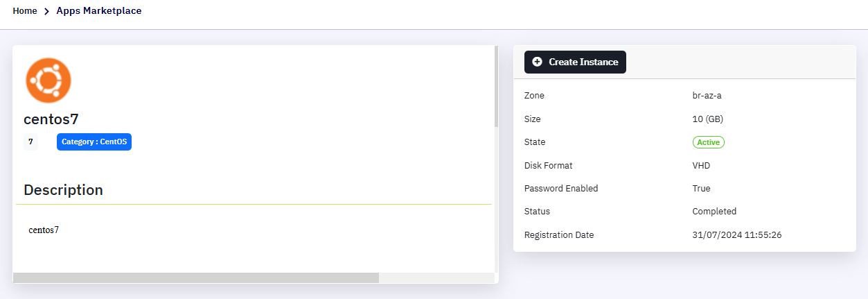
Task: Click the horizontal scrollbar thumb
Action: [x=196, y=277]
